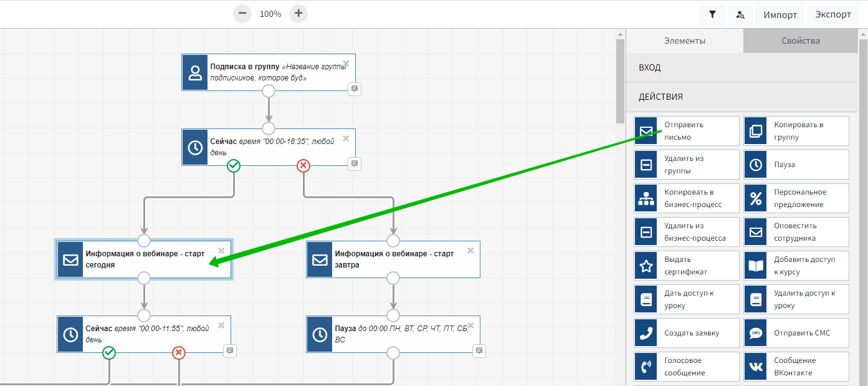Click green check output of Сейчас 00:00-18:35
Screen dimensions: 868x386
[x=234, y=165]
